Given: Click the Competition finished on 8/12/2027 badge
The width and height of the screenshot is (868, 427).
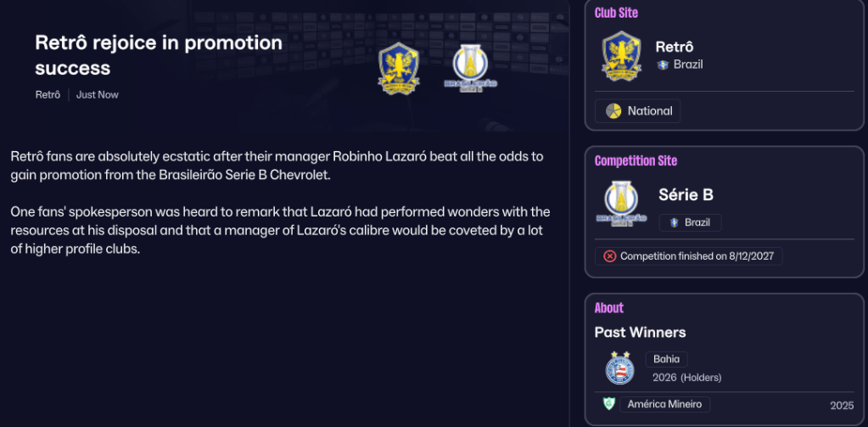Looking at the screenshot, I should point(689,256).
